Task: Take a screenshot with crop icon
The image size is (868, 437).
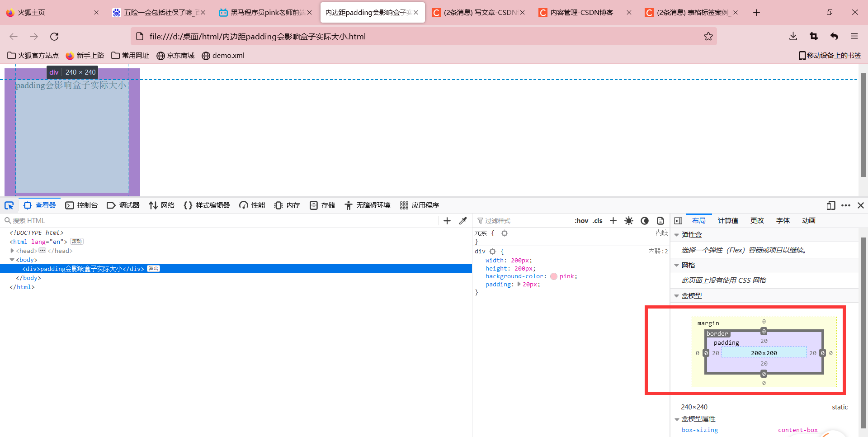Action: coord(814,37)
